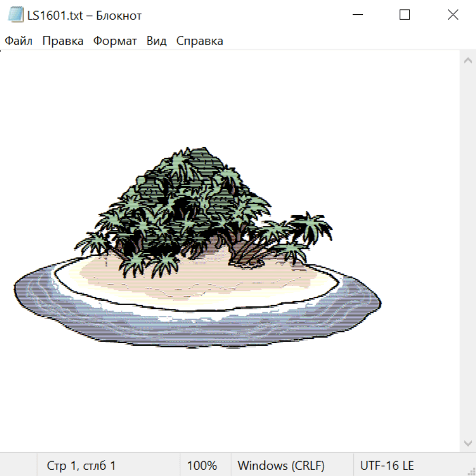Click the Notepad icon in the title bar
Screen dimensions: 476x476
15,15
